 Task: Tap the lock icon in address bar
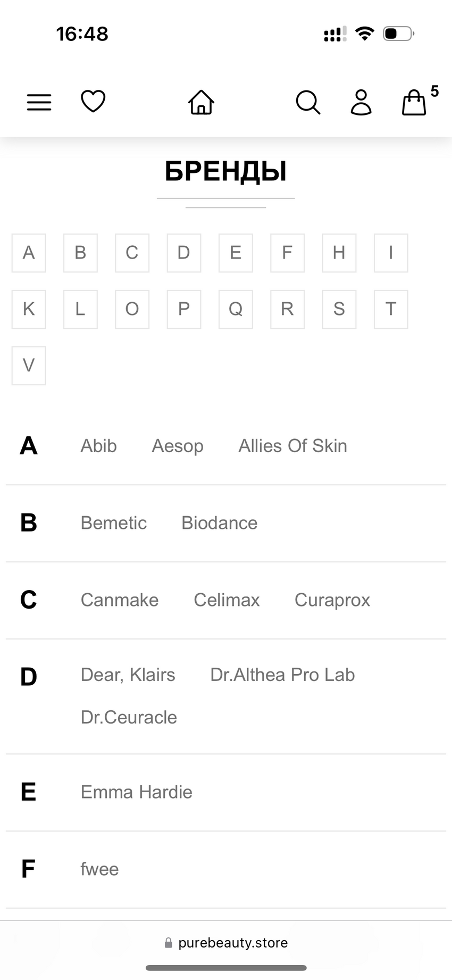(x=169, y=943)
